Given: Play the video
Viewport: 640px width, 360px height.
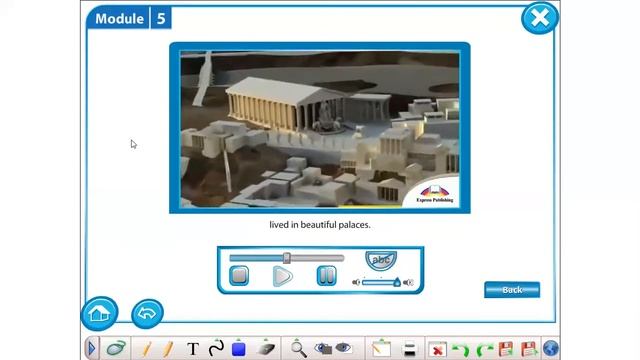Looking at the screenshot, I should (x=282, y=276).
